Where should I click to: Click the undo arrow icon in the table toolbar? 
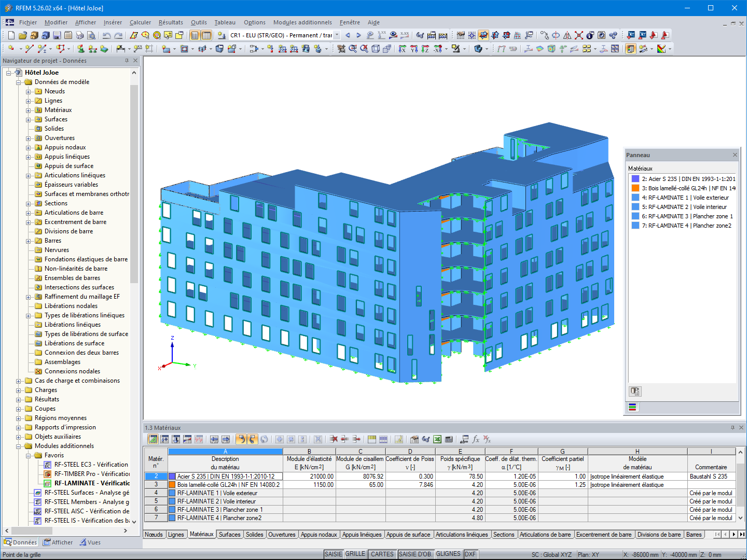[242, 439]
